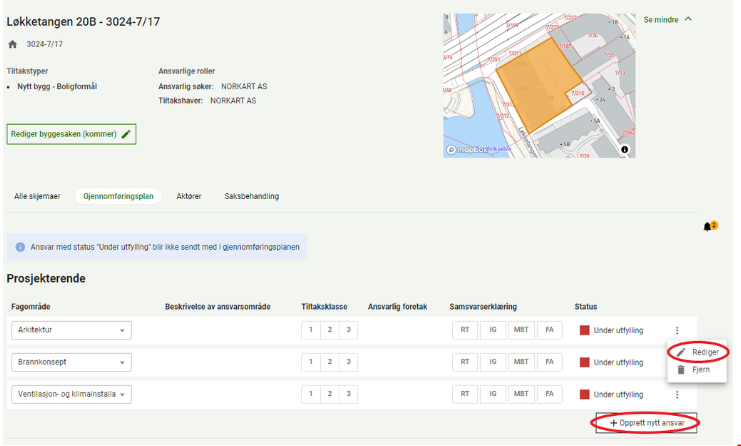The height and width of the screenshot is (446, 741).
Task: Toggle Tiltaksklasse 1 for Arkitektur
Action: coord(310,331)
